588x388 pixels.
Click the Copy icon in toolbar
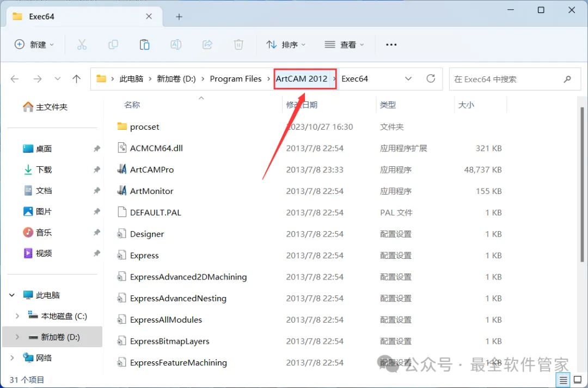click(113, 45)
